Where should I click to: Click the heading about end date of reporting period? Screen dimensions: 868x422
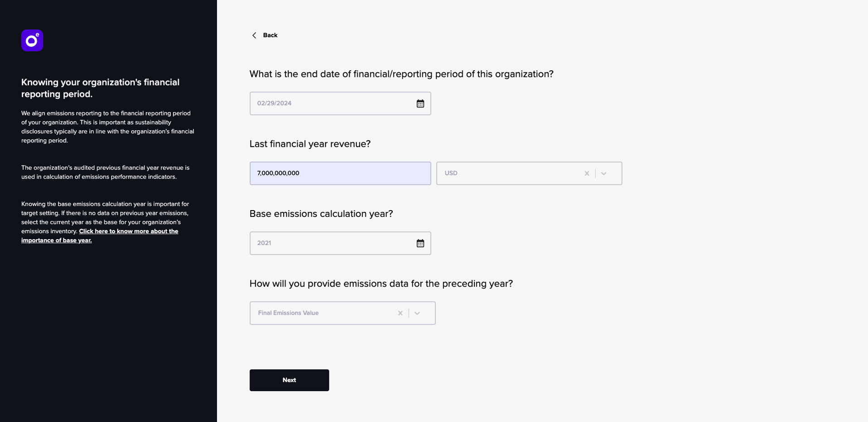[x=401, y=74]
